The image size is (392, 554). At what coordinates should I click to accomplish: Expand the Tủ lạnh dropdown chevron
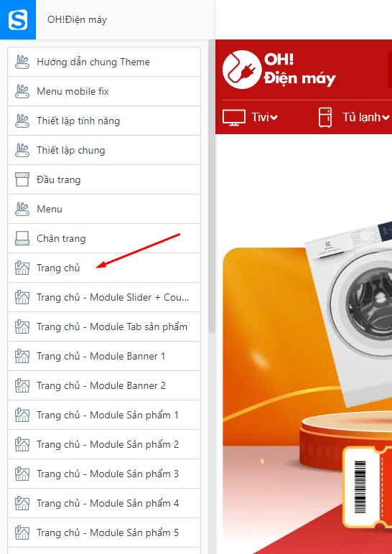click(386, 118)
